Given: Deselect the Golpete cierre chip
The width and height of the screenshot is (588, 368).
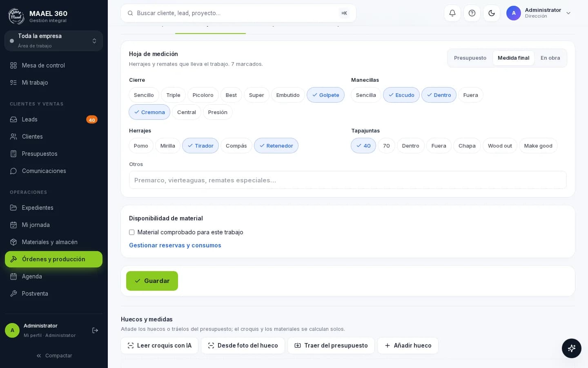Looking at the screenshot, I should coord(325,95).
